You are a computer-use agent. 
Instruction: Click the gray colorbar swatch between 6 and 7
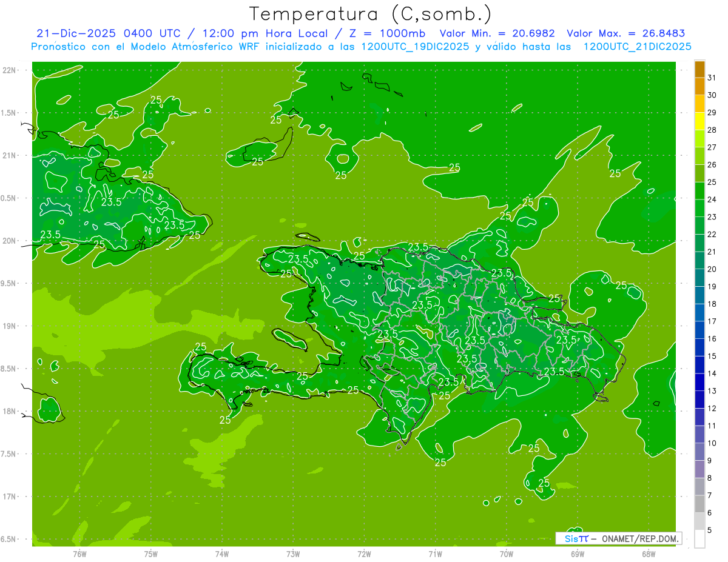point(699,504)
